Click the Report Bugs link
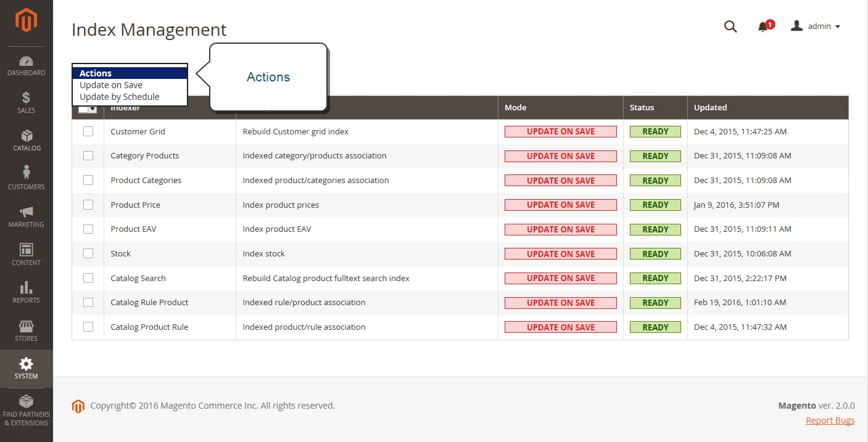 tap(830, 420)
